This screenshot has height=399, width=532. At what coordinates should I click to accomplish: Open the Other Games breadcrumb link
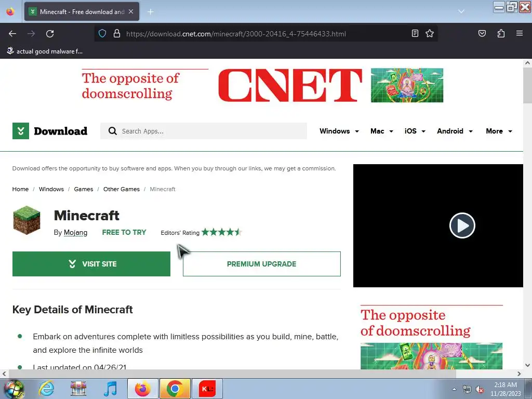[x=122, y=189]
